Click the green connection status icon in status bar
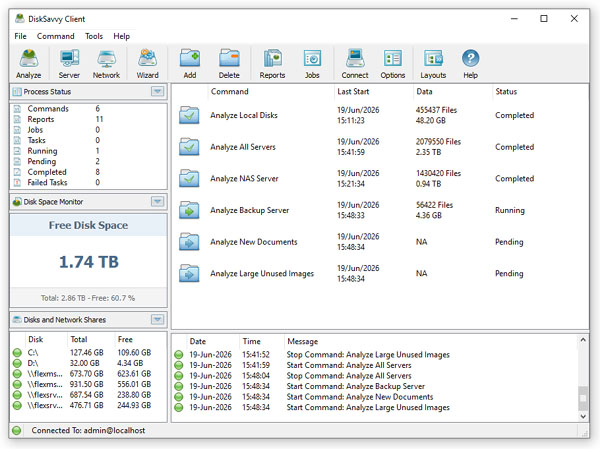Viewport: 600px width, 449px height. [16, 431]
